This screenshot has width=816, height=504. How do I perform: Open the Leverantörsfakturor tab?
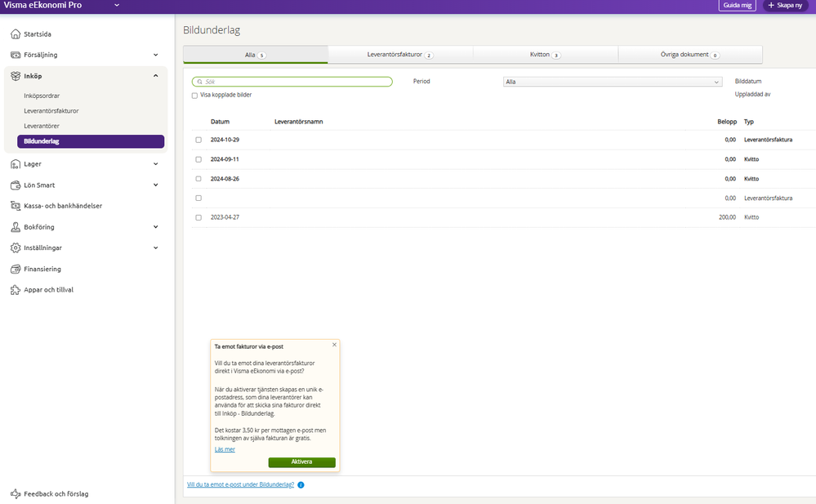(400, 55)
